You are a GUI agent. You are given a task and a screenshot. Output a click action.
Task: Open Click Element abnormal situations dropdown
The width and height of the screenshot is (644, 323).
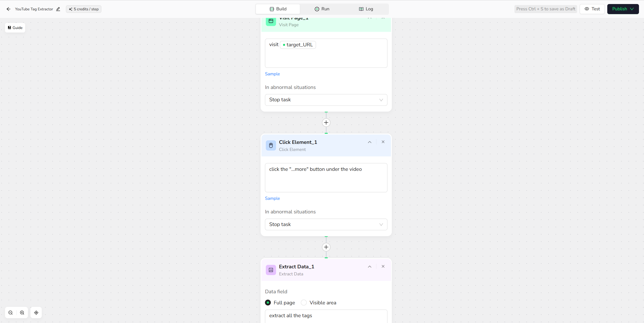tap(326, 224)
